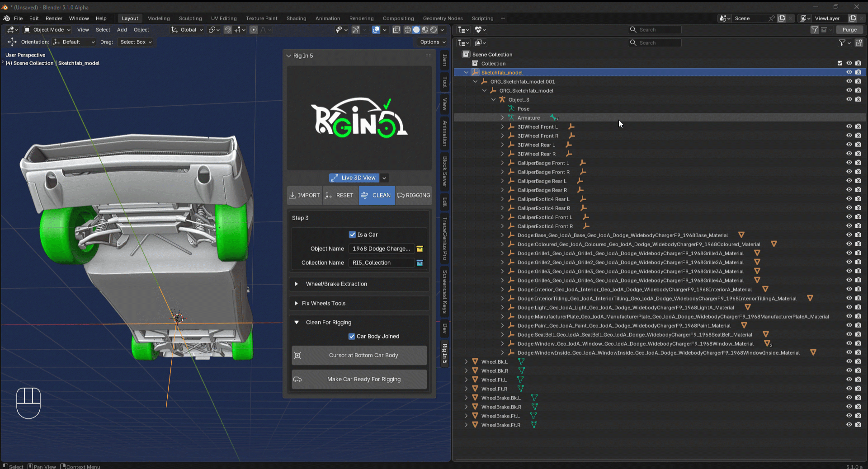Disable the Car Body Joined checkbox
This screenshot has height=469, width=868.
coord(352,336)
